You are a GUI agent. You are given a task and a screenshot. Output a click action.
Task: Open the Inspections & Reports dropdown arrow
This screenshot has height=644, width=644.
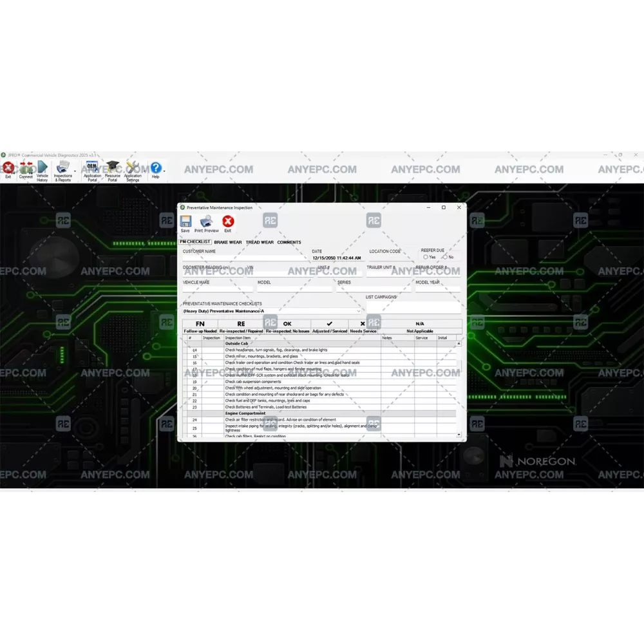(x=75, y=171)
